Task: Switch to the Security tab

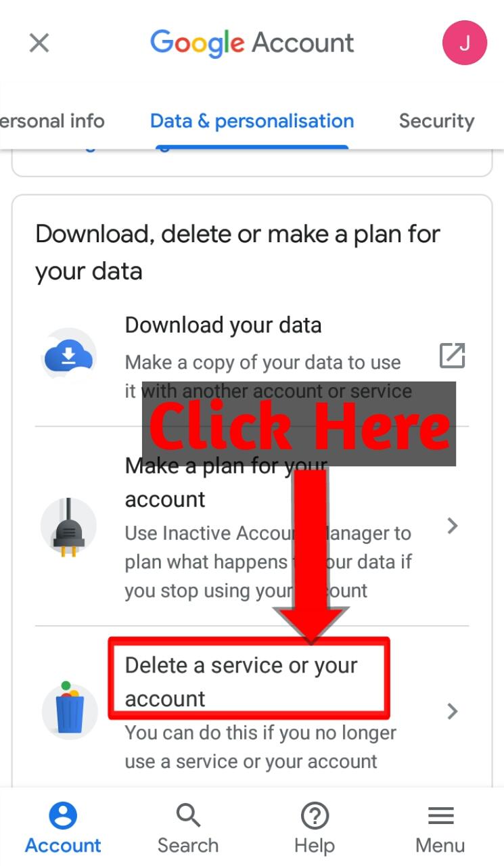Action: tap(436, 121)
